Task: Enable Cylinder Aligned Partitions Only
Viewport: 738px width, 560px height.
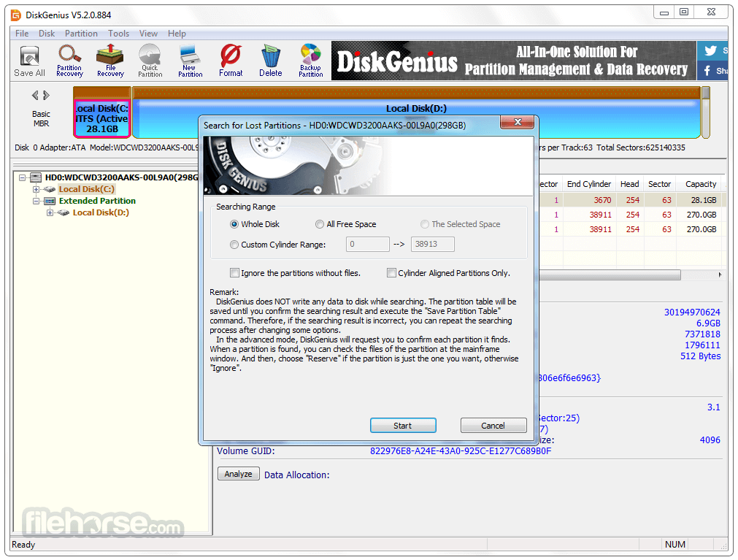Action: click(x=391, y=273)
